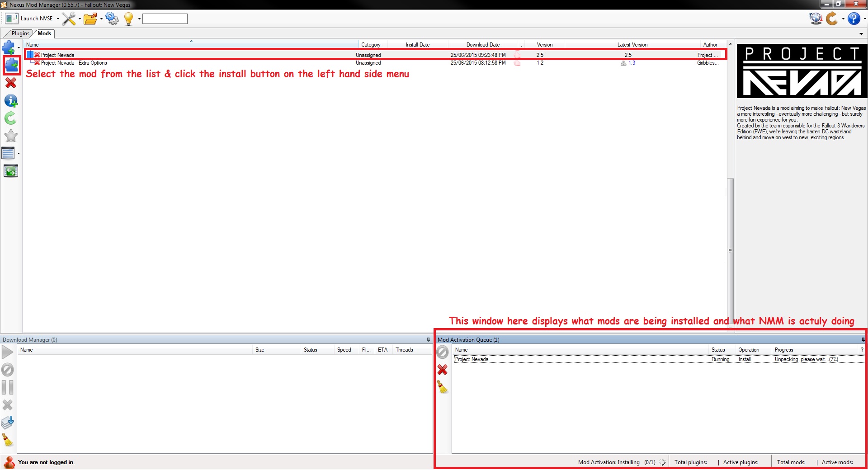The width and height of the screenshot is (868, 470).
Task: Open the 1.3 latest version link
Action: point(632,63)
